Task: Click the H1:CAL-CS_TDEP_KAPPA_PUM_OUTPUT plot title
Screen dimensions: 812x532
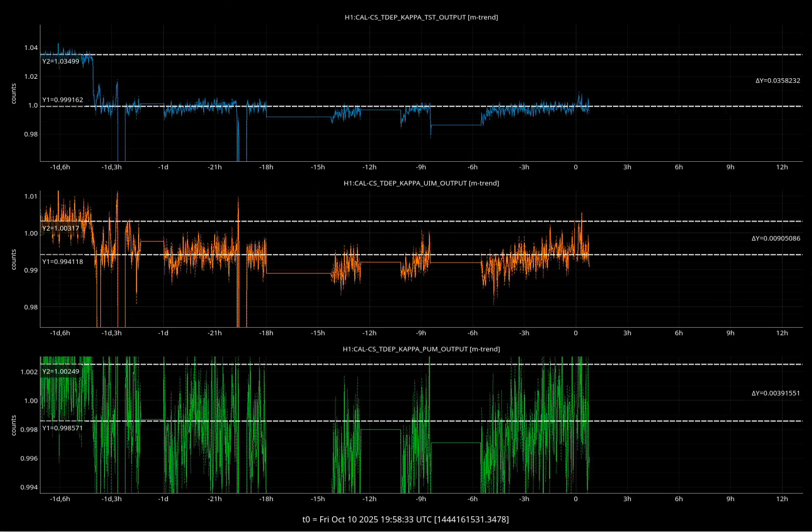Action: (421, 349)
